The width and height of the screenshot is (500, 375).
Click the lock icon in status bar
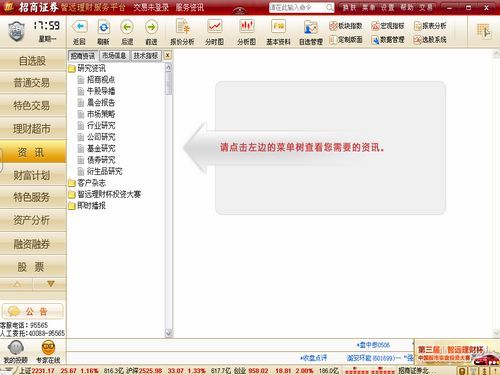(x=462, y=371)
